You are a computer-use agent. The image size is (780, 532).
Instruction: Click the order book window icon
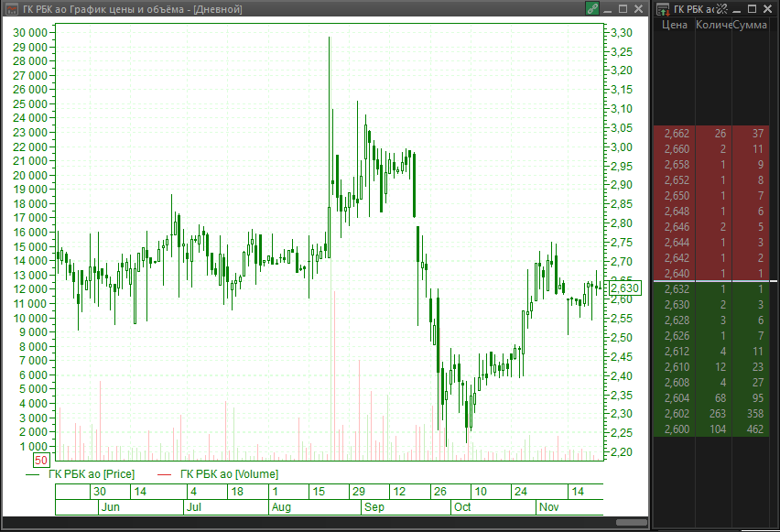point(663,8)
